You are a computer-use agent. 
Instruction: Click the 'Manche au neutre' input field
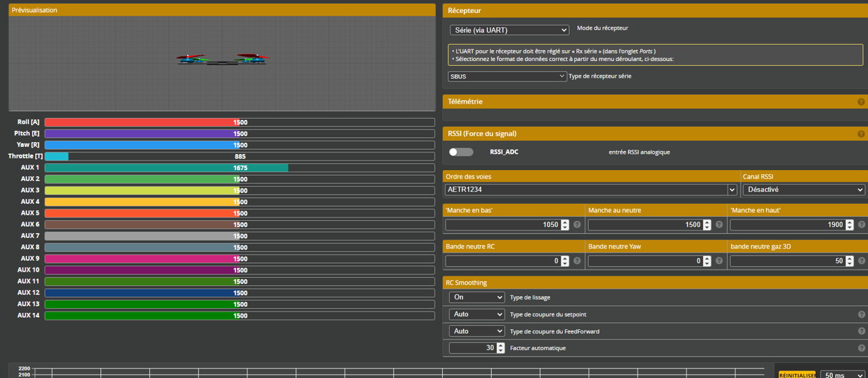(x=644, y=225)
